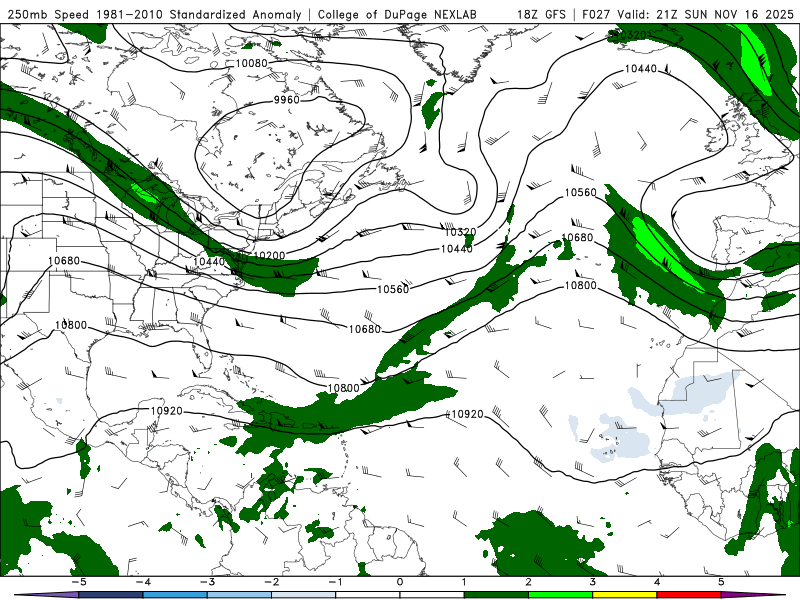Click the dark navy -5 to -4 color bar segment
Screen dimensions: 800x600
tap(110, 595)
